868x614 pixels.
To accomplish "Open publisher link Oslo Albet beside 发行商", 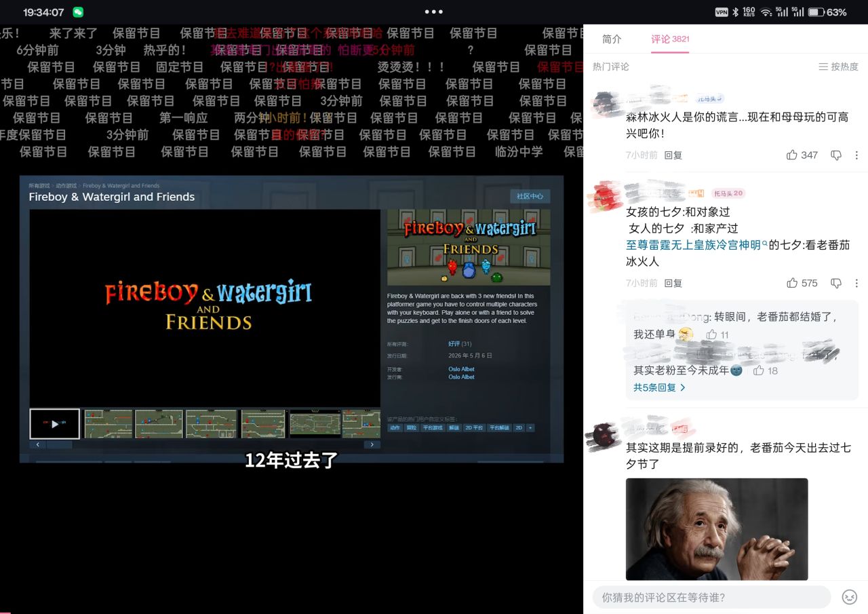I will click(461, 377).
